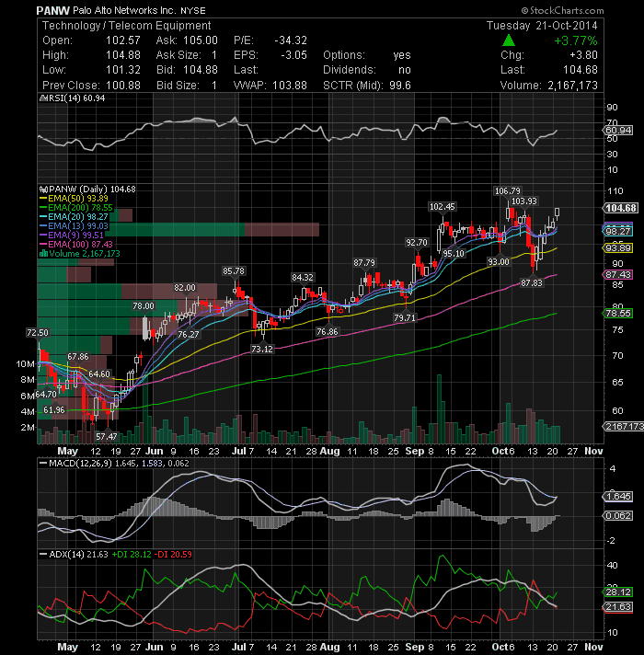Click the 72.50 price annotation
The image size is (644, 655).
click(38, 332)
